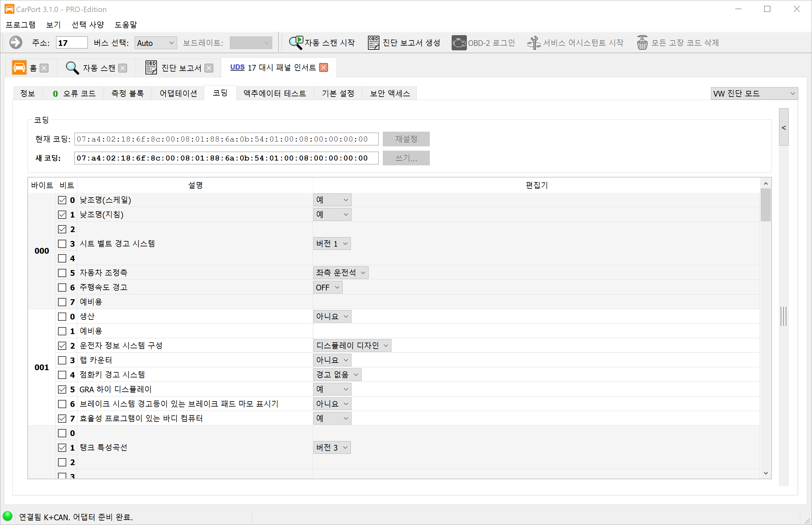Expand the 버스 선택 Auto dropdown
The width and height of the screenshot is (812, 525).
coord(156,43)
